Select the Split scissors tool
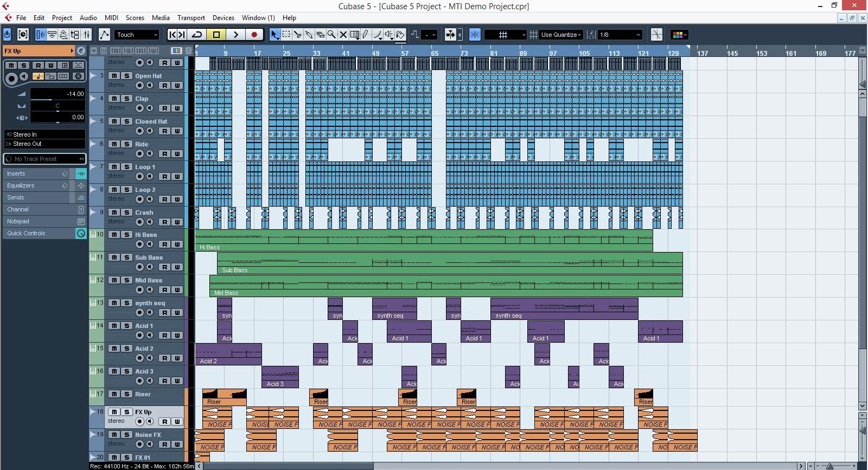The image size is (868, 470). [x=298, y=35]
